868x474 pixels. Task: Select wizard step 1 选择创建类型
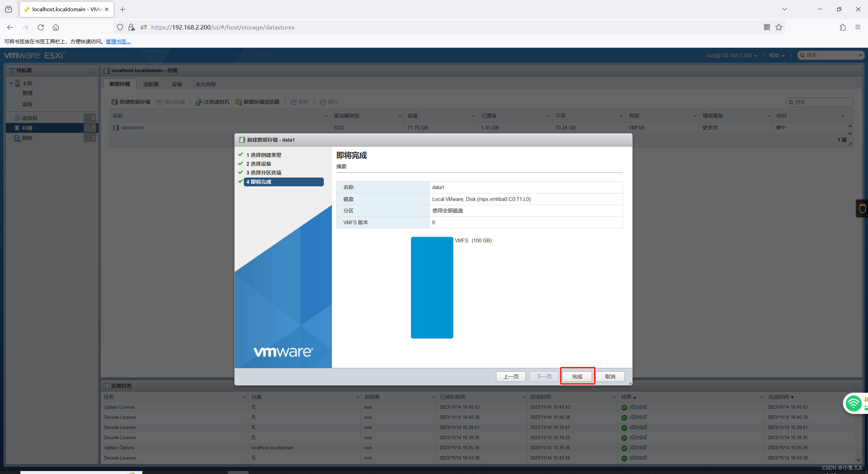point(264,155)
